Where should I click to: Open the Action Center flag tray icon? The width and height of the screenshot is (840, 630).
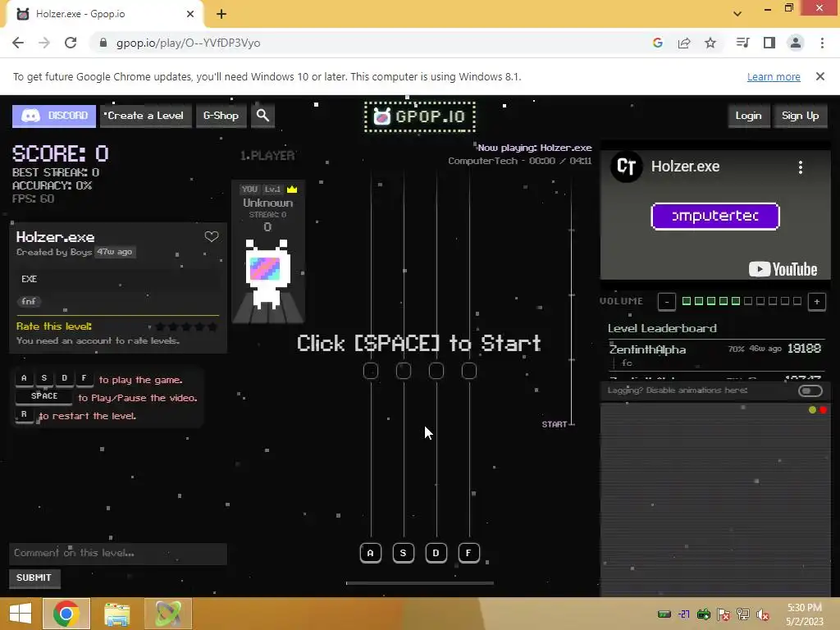click(x=723, y=614)
